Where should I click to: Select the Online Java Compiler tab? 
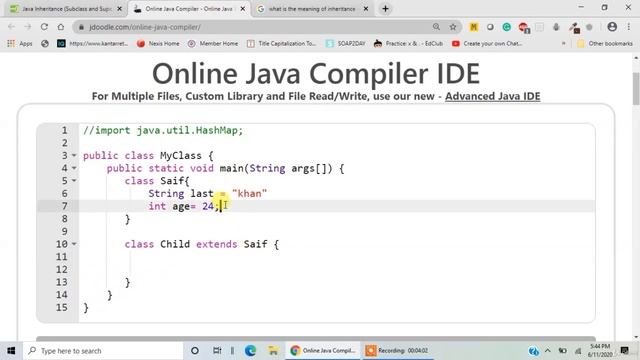(189, 9)
